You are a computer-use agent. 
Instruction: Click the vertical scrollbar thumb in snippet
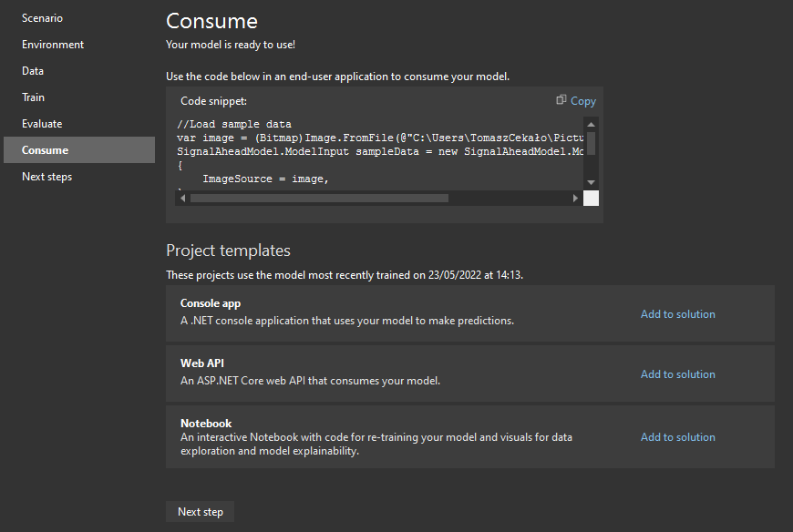pos(591,143)
